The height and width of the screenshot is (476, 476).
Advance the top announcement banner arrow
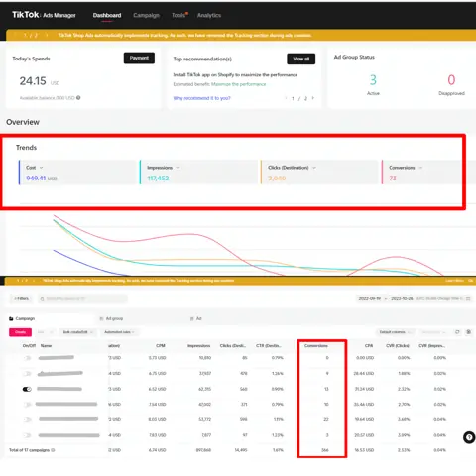tap(47, 35)
